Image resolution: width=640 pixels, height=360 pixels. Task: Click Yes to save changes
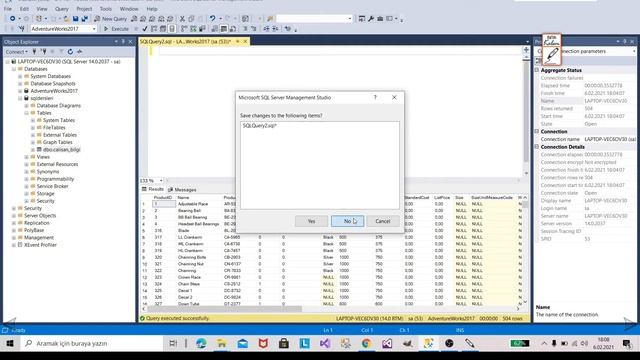point(311,221)
